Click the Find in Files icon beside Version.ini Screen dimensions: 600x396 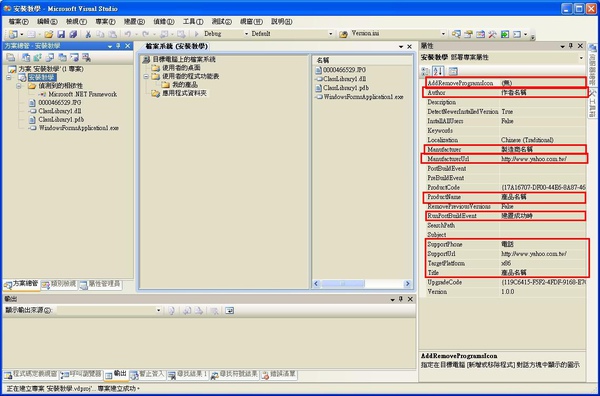point(343,34)
